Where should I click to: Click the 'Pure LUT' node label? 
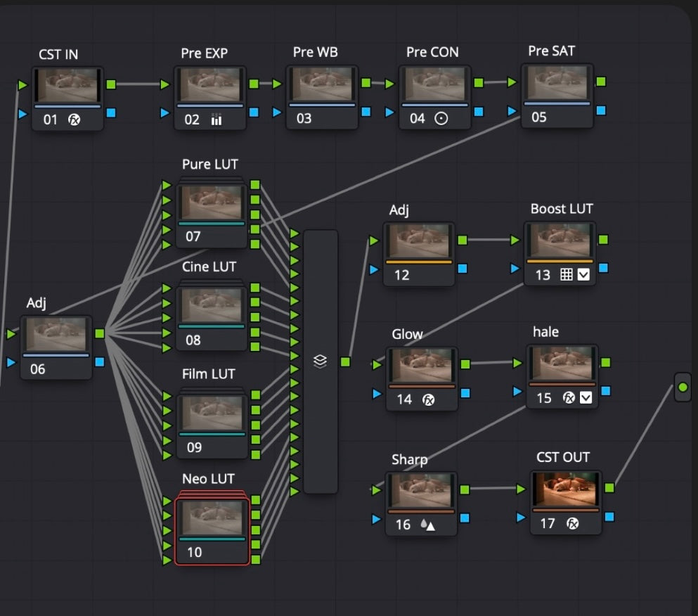(210, 165)
